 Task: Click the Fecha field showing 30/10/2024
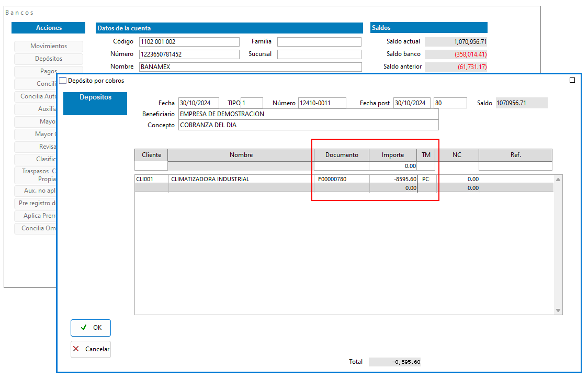pyautogui.click(x=198, y=103)
